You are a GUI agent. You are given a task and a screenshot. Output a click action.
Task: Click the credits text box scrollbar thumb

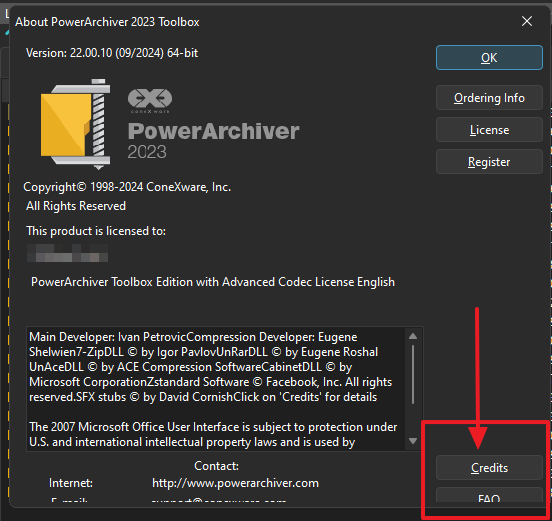413,374
